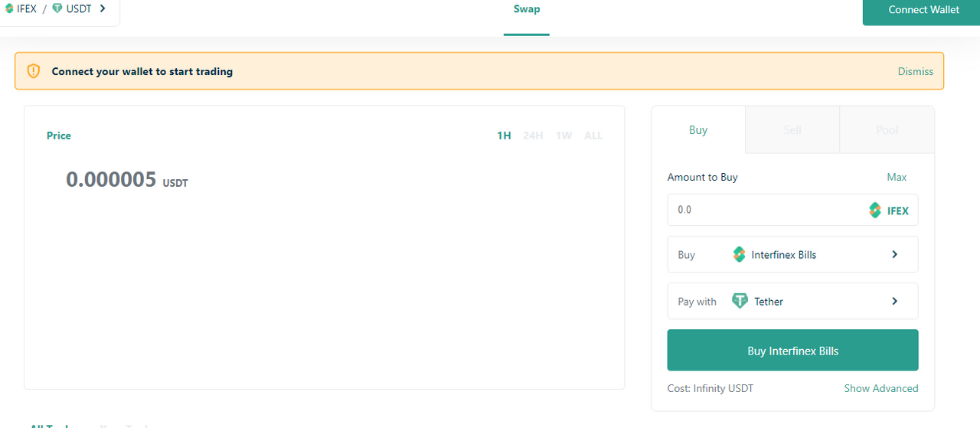Click the IFEX token icon in pair selector
This screenshot has height=428, width=980.
[x=9, y=9]
